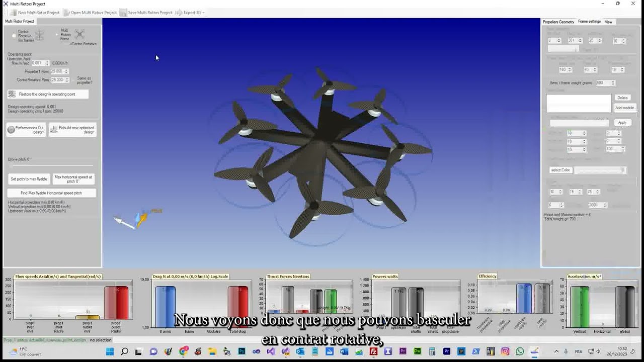Switch to the View tab
This screenshot has width=644, height=362.
[x=608, y=22]
